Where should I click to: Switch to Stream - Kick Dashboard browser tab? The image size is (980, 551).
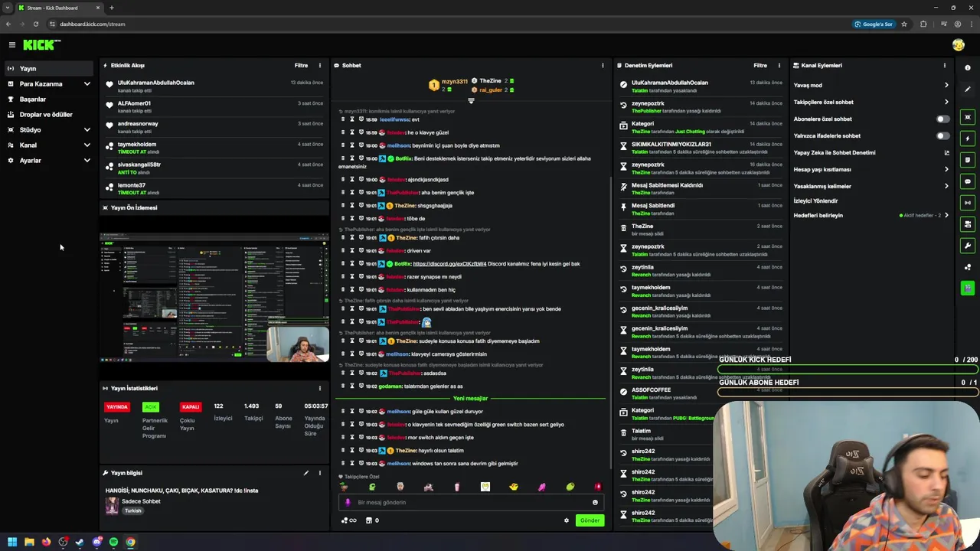coord(60,8)
